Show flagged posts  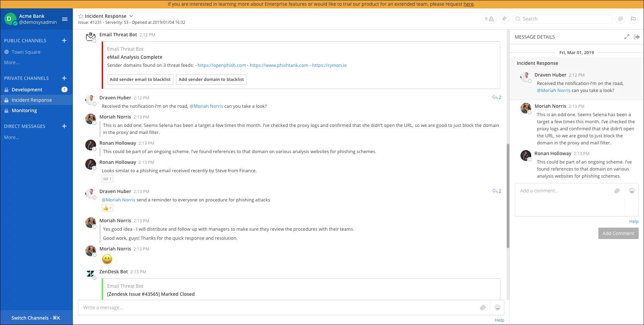tap(633, 19)
